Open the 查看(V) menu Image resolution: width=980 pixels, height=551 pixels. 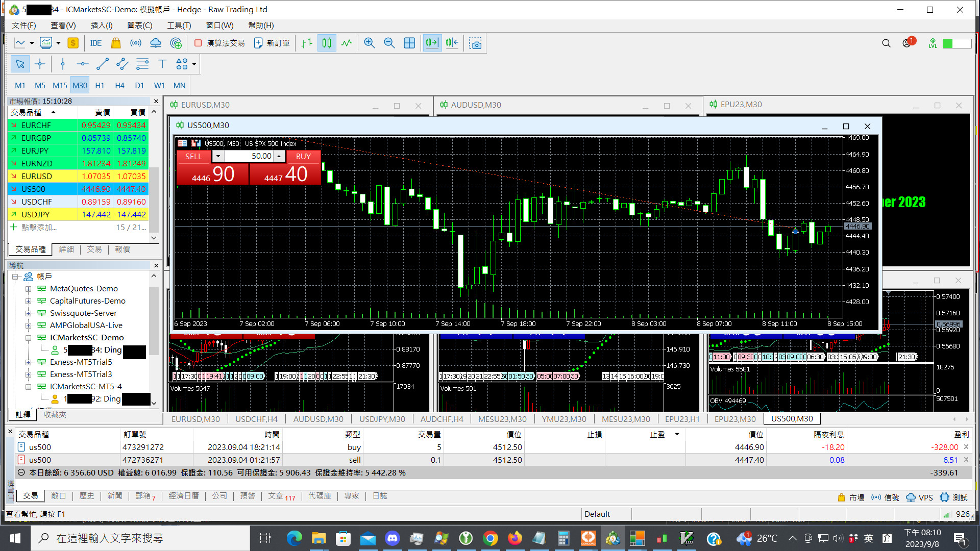tap(63, 25)
